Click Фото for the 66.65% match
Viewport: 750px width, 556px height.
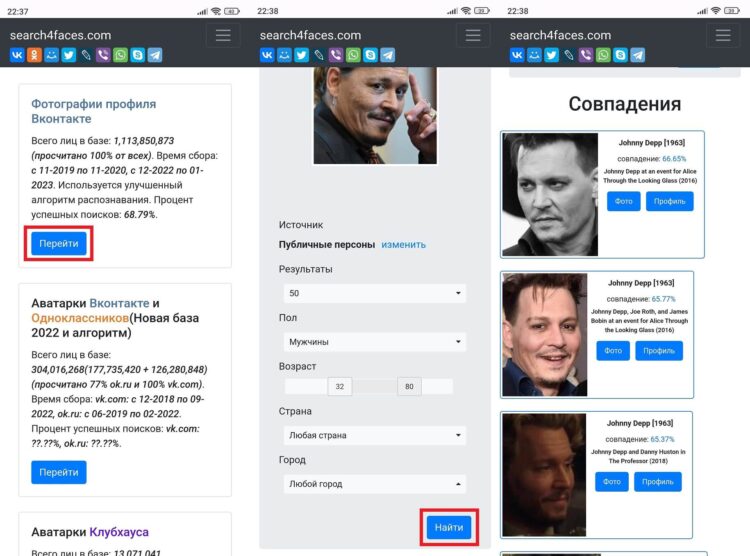tap(623, 201)
